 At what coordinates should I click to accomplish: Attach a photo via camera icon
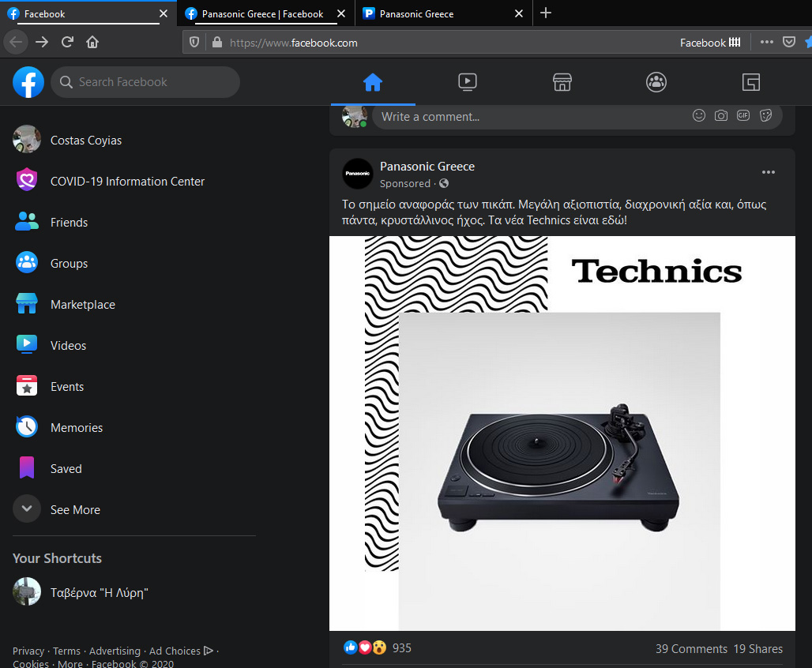[721, 115]
